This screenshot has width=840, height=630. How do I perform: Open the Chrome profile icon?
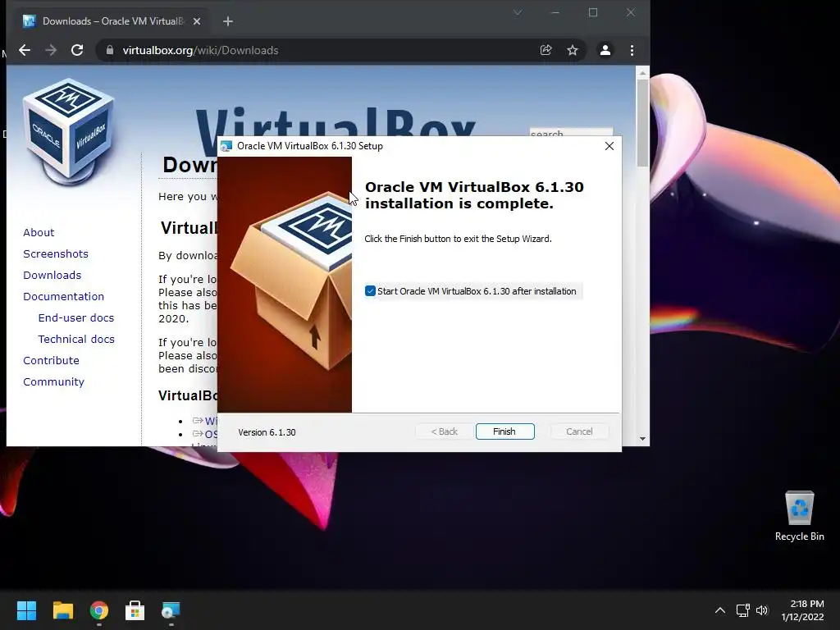pyautogui.click(x=605, y=50)
